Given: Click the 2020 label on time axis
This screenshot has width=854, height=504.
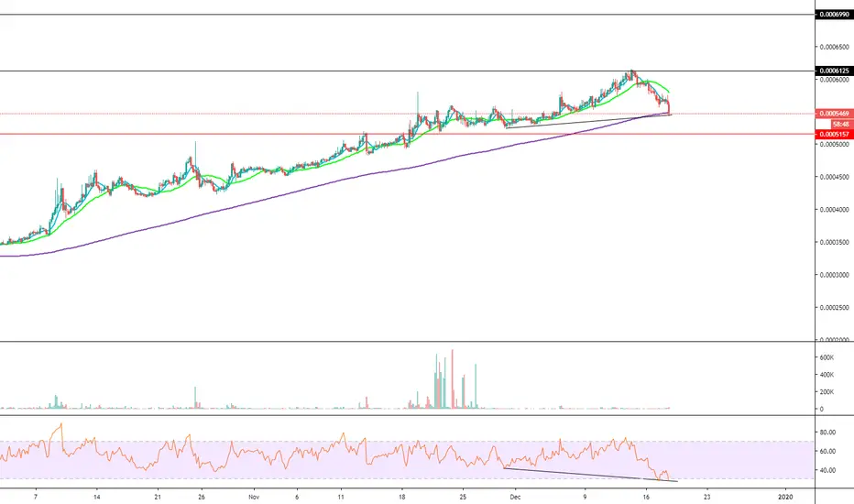Looking at the screenshot, I should [x=785, y=497].
